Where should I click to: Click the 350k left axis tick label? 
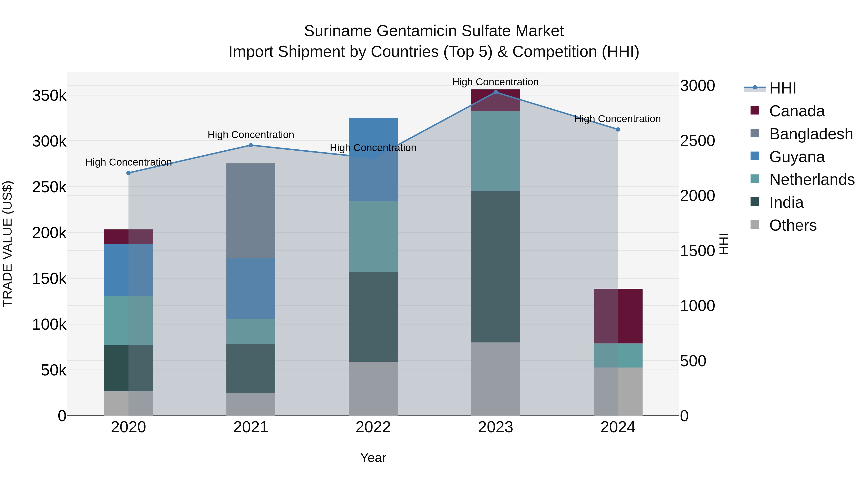tap(49, 96)
